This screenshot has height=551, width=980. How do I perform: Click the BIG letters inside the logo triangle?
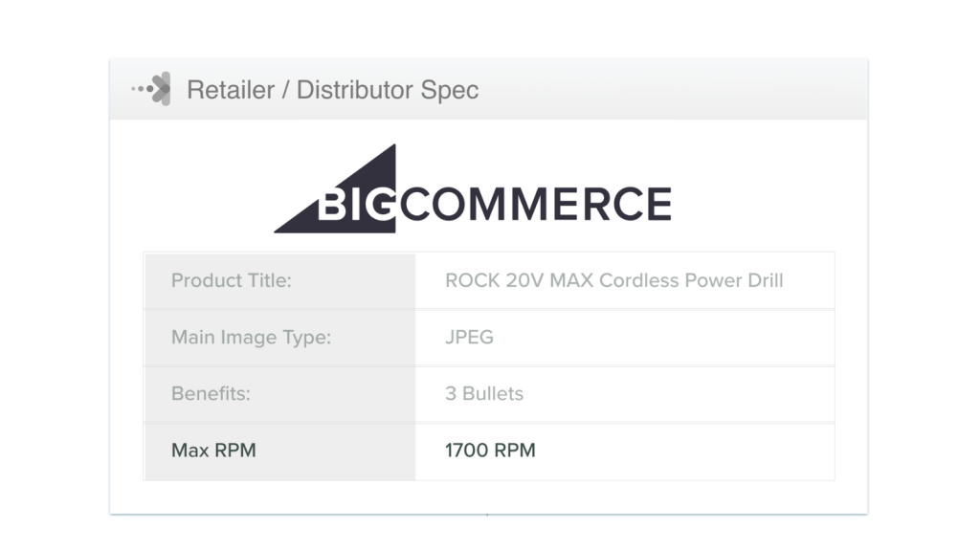(x=357, y=205)
